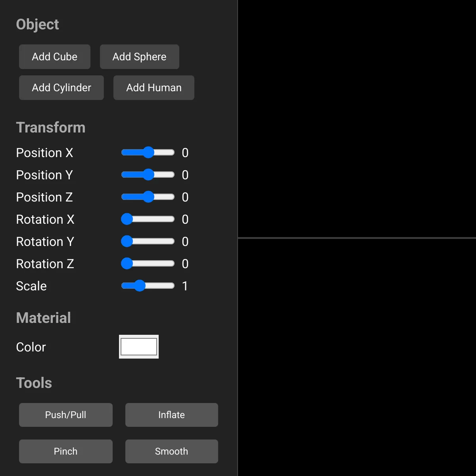The width and height of the screenshot is (476, 476).
Task: Insert a human model with Add Human
Action: click(x=154, y=88)
